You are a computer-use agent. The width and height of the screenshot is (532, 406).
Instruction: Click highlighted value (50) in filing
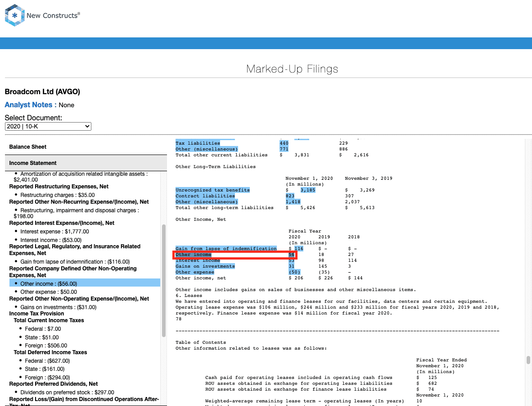294,272
